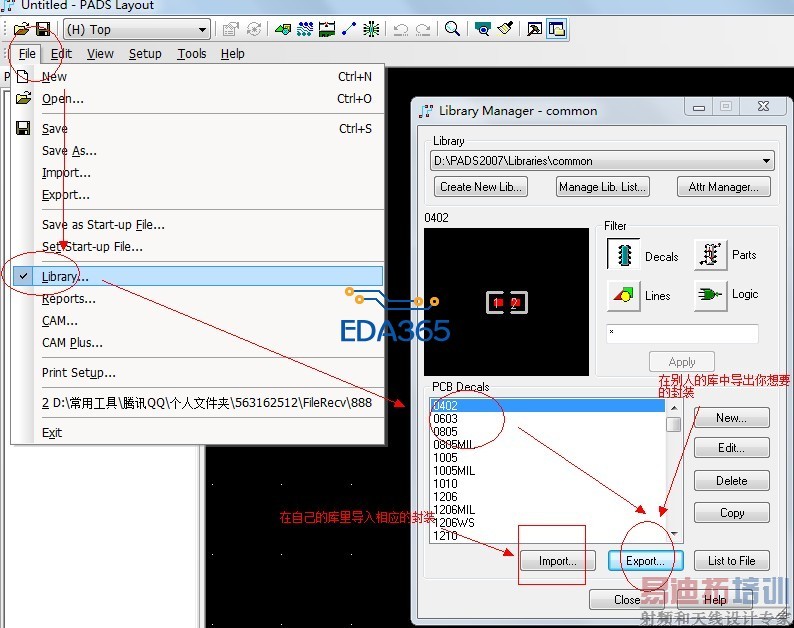
Task: Choose Print Setup... menu entry
Action: point(197,373)
